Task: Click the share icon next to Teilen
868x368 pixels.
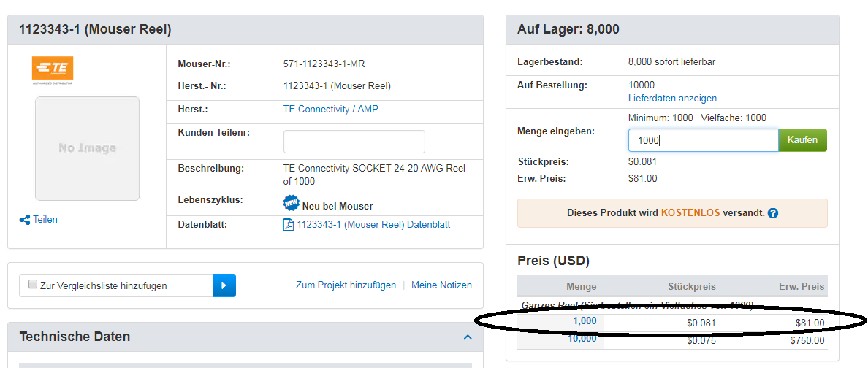Action: tap(25, 220)
